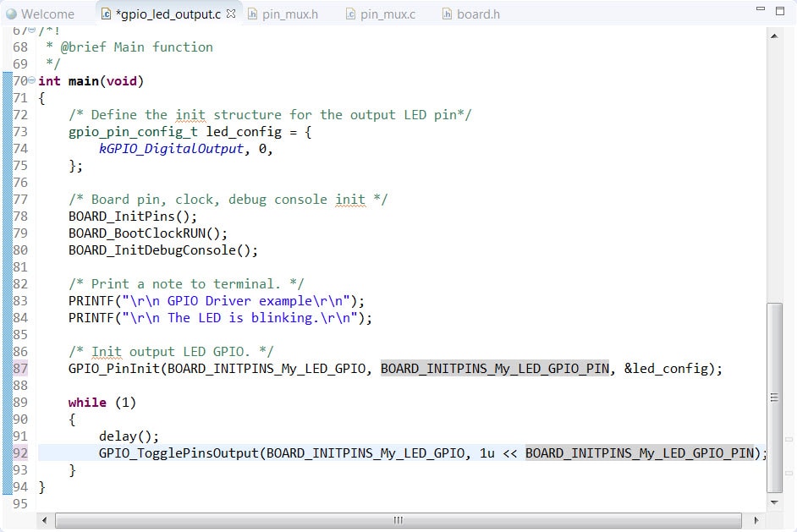
Task: Switch to the board.h tab
Action: tap(477, 14)
